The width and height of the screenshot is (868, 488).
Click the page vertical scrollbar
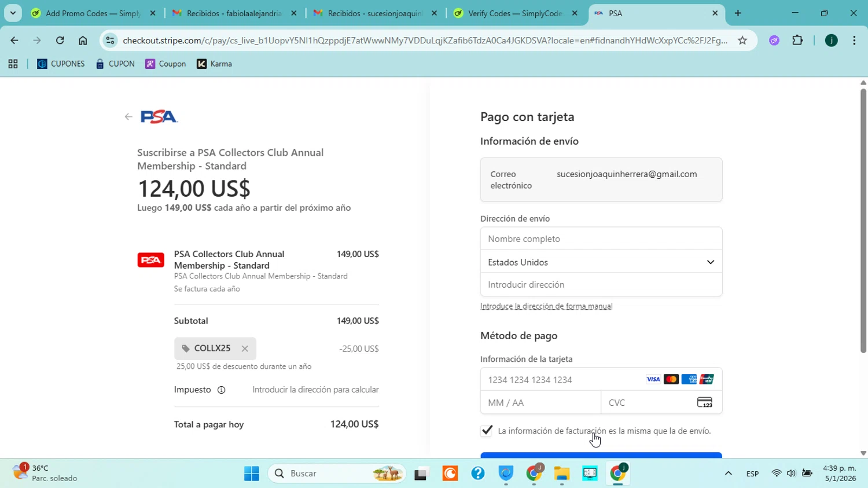(x=863, y=220)
